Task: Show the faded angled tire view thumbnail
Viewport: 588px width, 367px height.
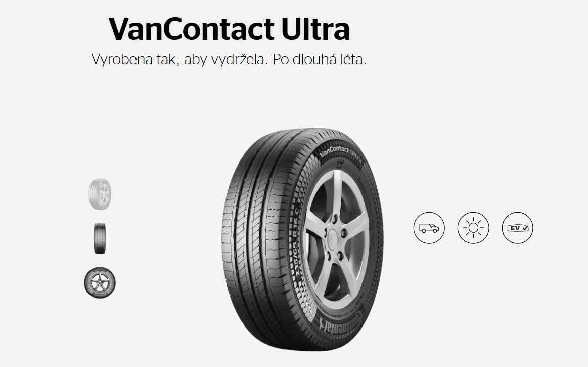Action: pos(100,194)
